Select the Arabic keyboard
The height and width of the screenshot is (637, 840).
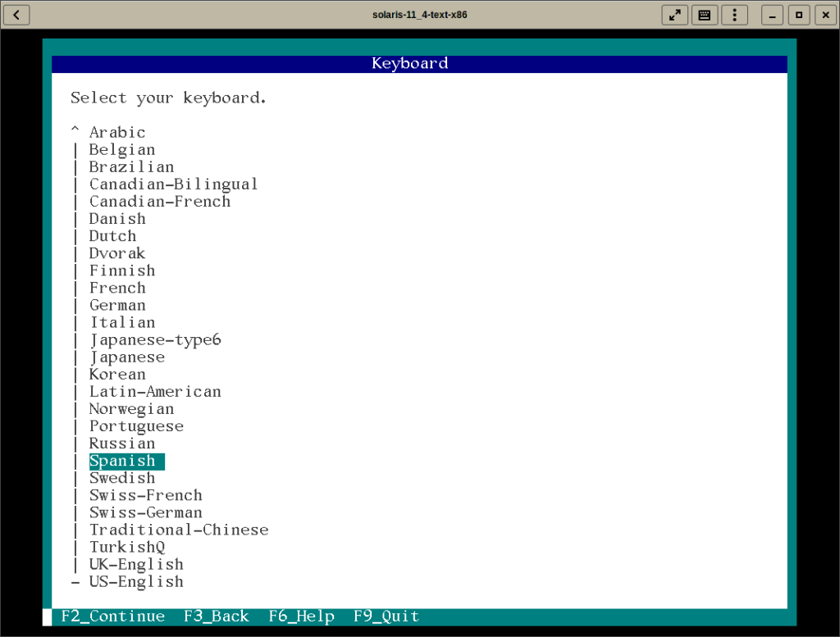click(x=117, y=132)
